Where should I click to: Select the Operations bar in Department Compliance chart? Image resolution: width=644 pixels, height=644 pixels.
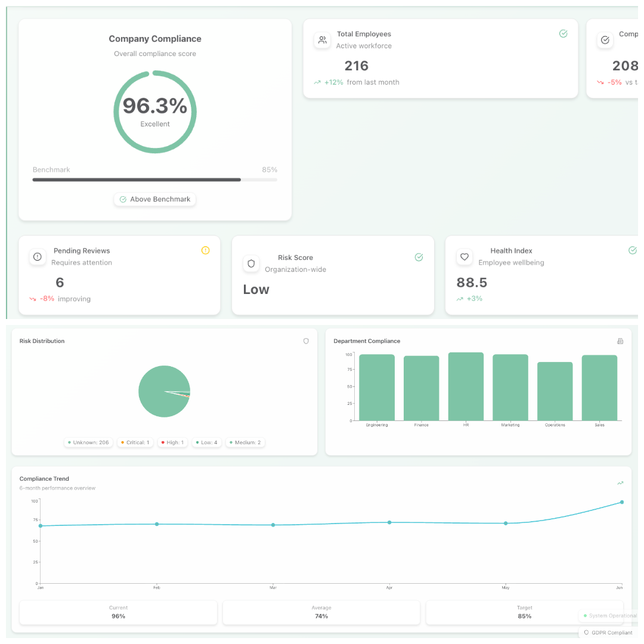click(555, 391)
